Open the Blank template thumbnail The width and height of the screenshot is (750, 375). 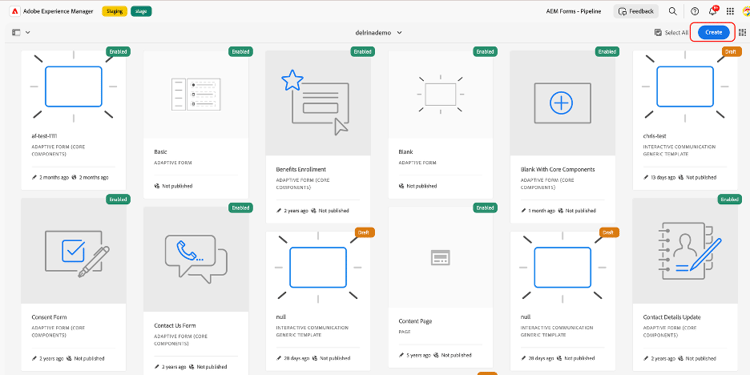pos(441,95)
